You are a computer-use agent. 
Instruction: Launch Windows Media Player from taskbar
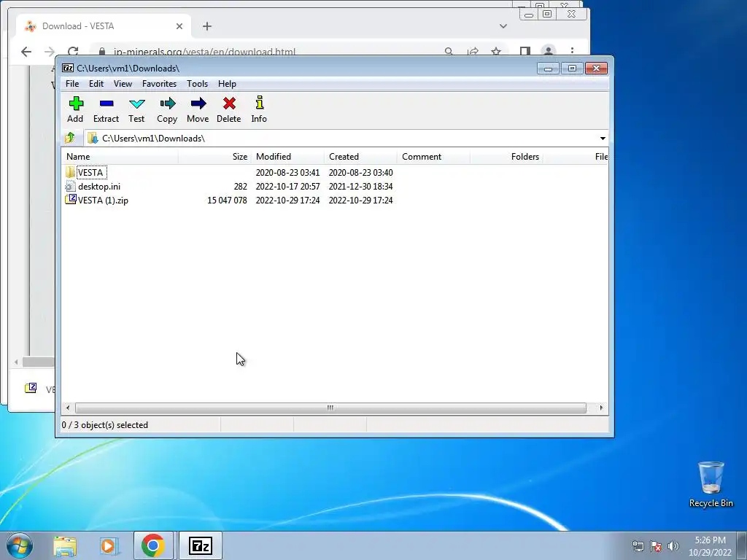(x=109, y=545)
